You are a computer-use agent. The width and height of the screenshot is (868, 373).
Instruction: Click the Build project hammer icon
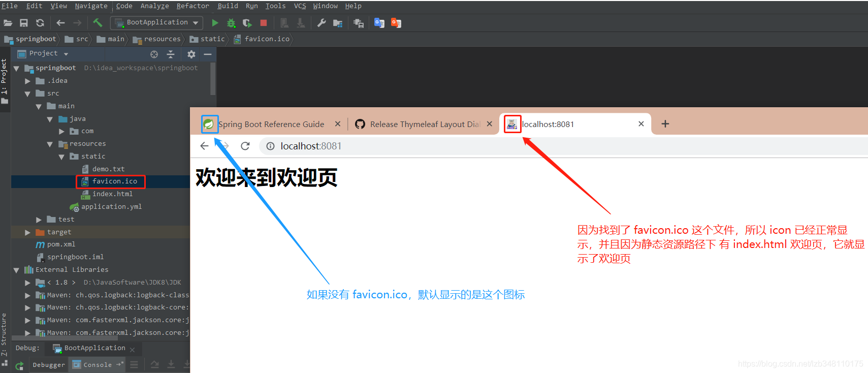pos(98,22)
